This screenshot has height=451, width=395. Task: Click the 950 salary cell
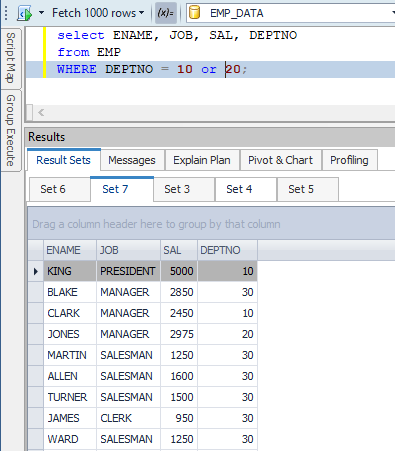[179, 418]
